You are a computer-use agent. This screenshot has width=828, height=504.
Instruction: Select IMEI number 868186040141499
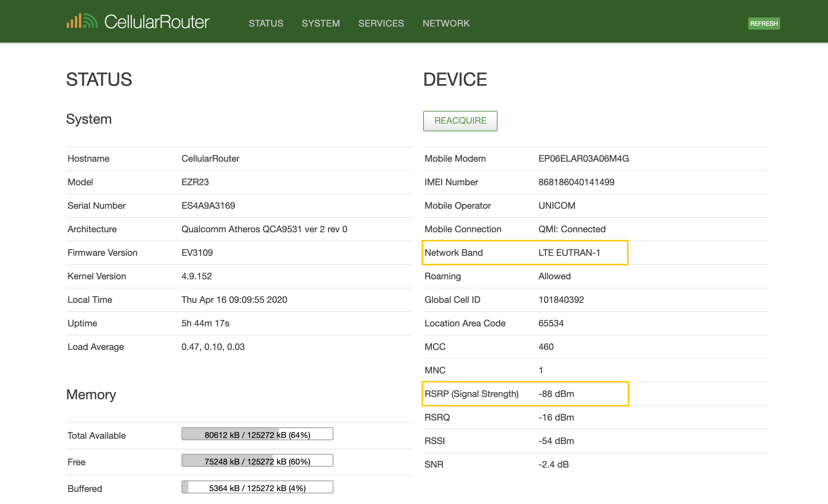[x=577, y=182]
